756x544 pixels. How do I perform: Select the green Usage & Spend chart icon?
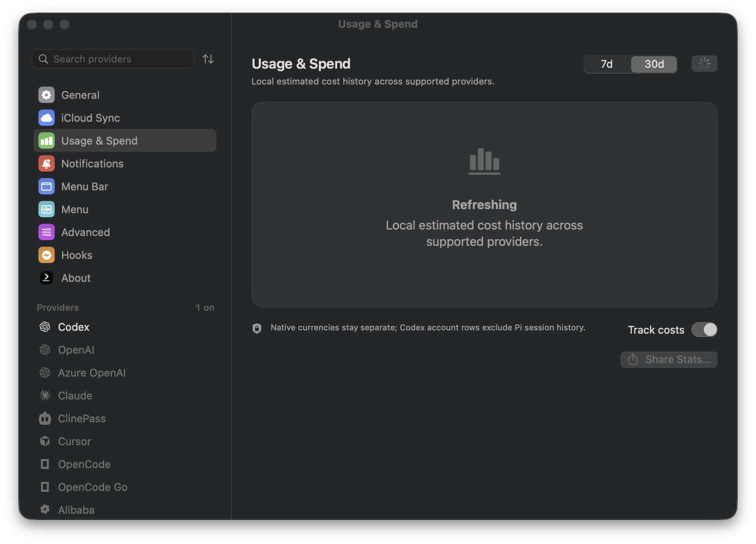[47, 141]
